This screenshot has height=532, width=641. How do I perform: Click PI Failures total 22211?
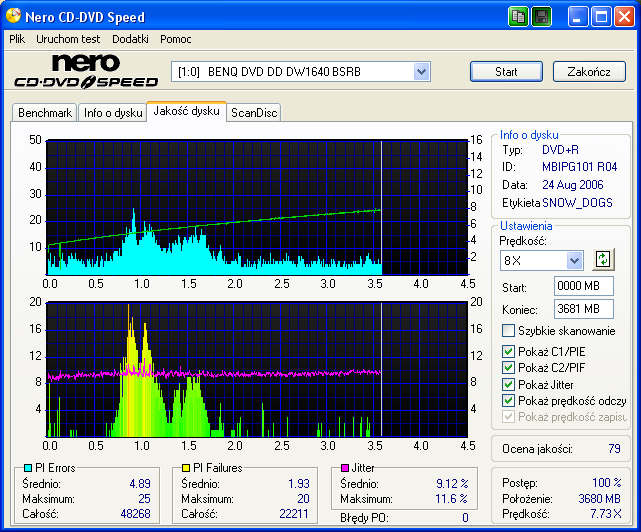[x=294, y=514]
